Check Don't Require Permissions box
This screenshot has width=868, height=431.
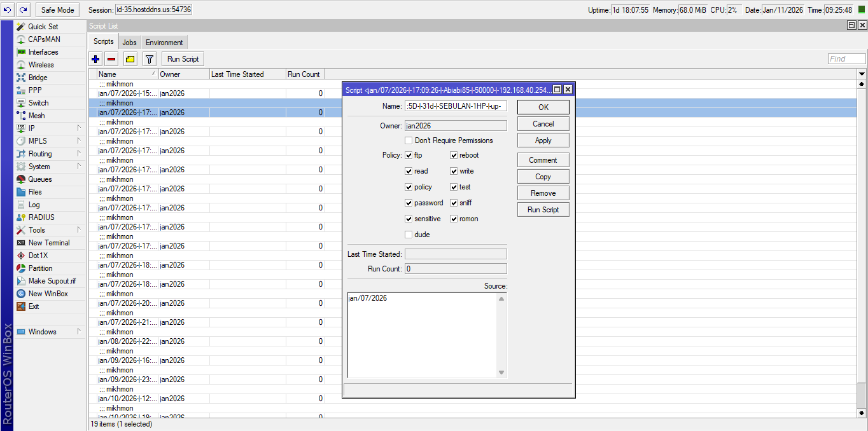[409, 140]
